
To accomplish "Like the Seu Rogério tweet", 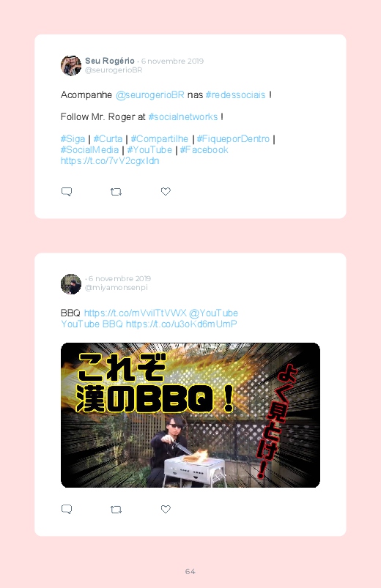I will (x=166, y=191).
